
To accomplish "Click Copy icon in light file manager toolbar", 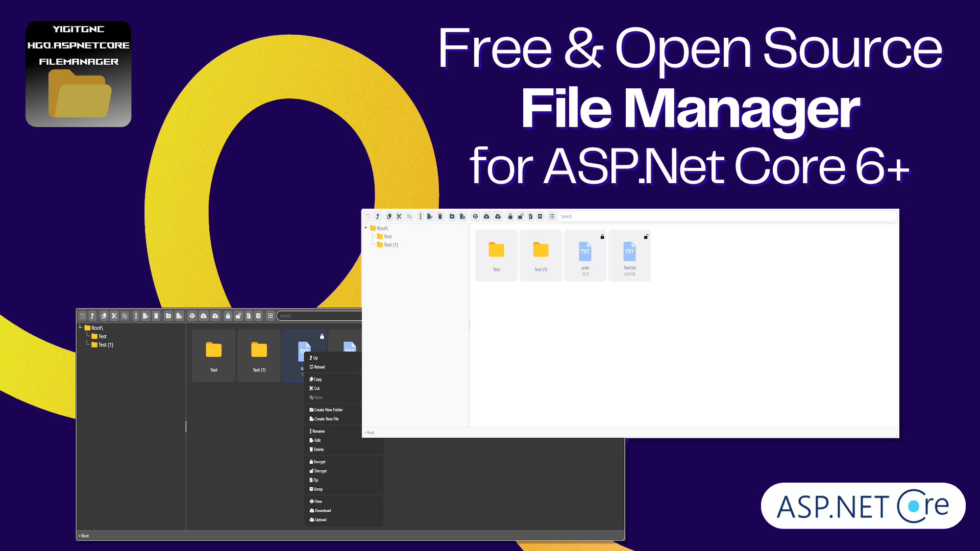I will pos(389,216).
